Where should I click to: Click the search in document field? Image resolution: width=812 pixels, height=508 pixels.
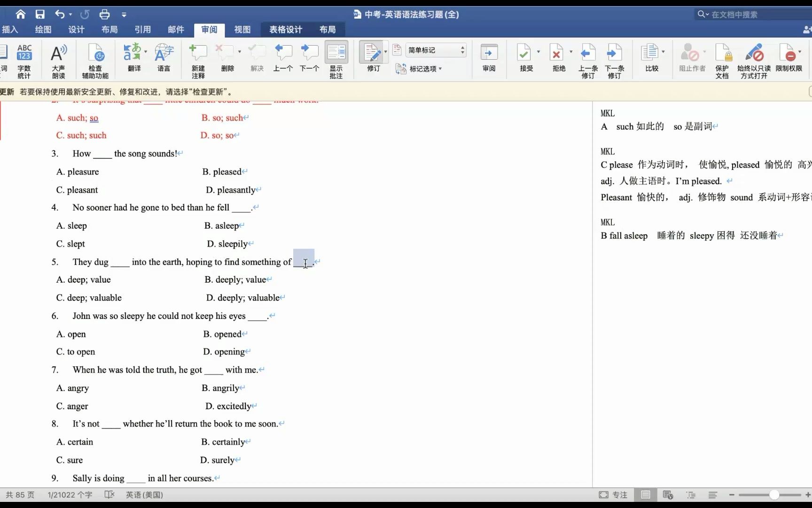[753, 15]
